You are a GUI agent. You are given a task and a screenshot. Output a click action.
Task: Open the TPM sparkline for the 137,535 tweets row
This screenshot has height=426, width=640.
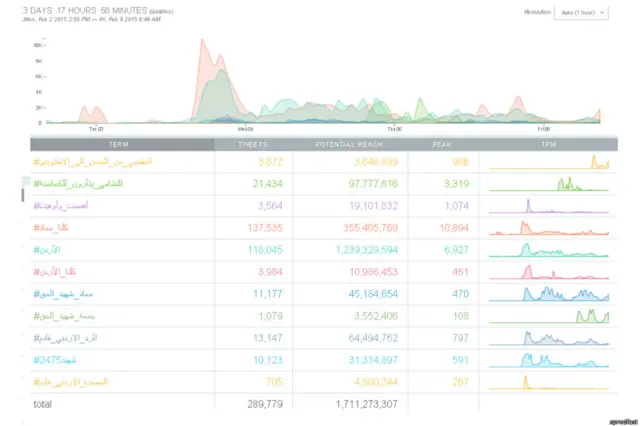[x=549, y=227]
